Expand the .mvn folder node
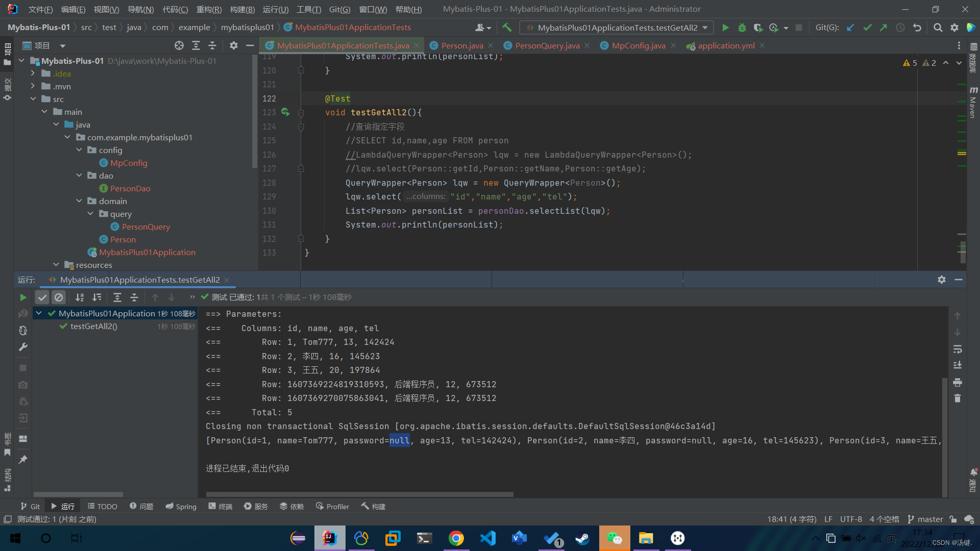980x551 pixels. pyautogui.click(x=33, y=86)
